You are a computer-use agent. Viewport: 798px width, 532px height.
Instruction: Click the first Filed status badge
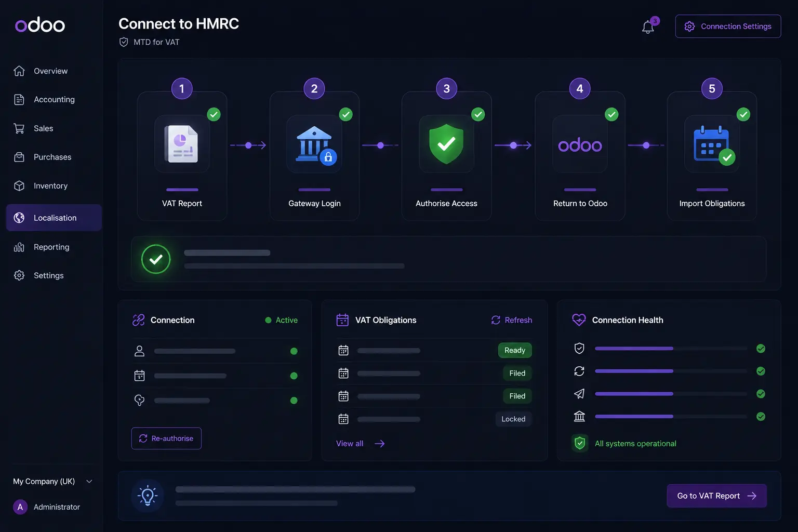pos(517,373)
